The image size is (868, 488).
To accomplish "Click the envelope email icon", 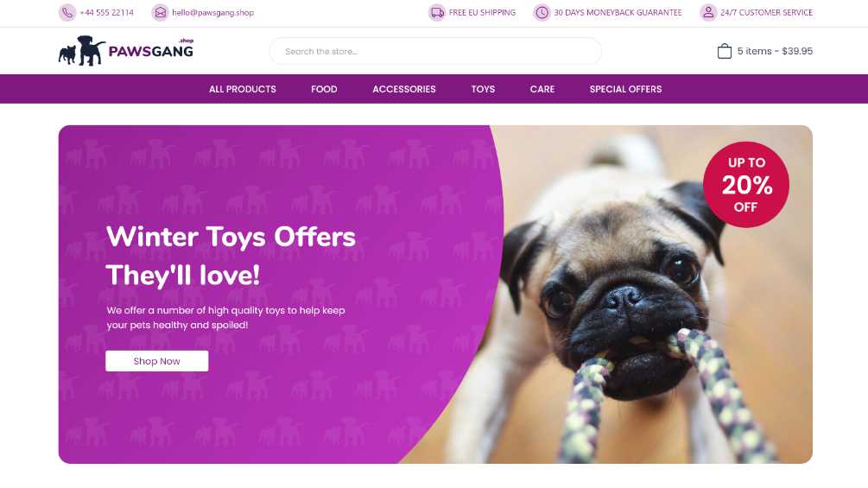I will point(160,12).
